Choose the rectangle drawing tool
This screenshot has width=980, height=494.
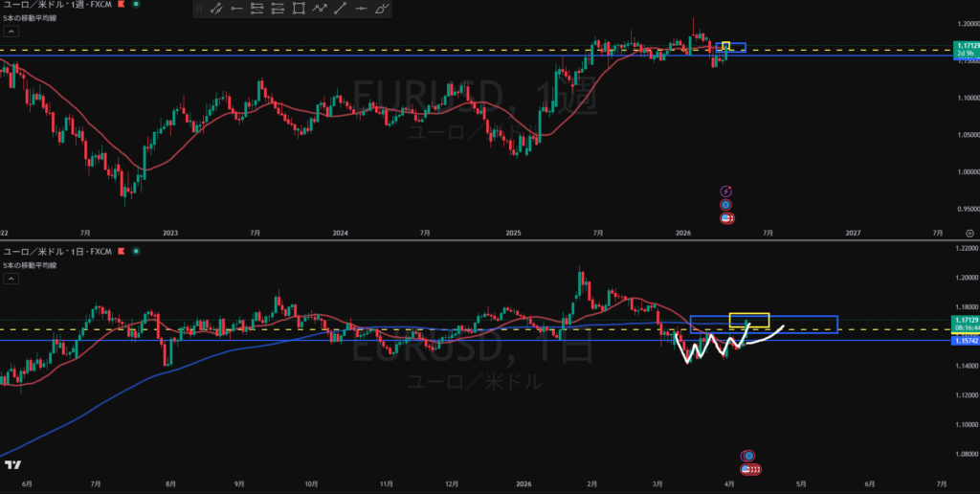[299, 9]
